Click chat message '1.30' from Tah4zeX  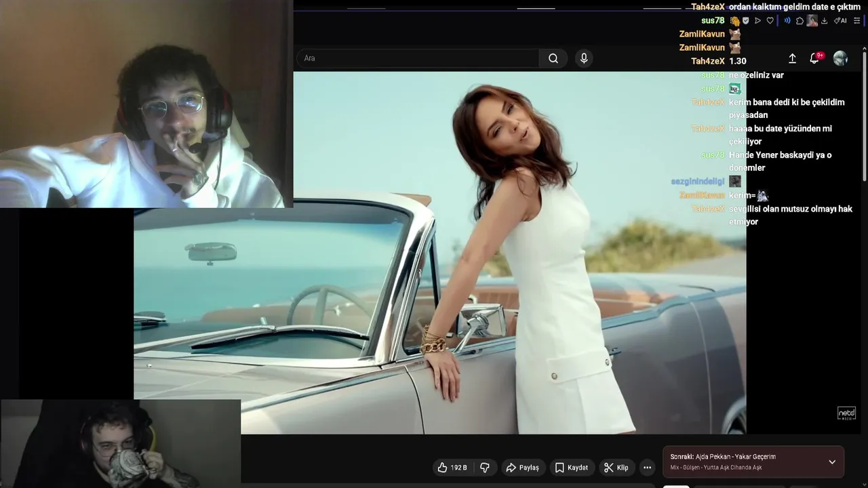pyautogui.click(x=738, y=61)
